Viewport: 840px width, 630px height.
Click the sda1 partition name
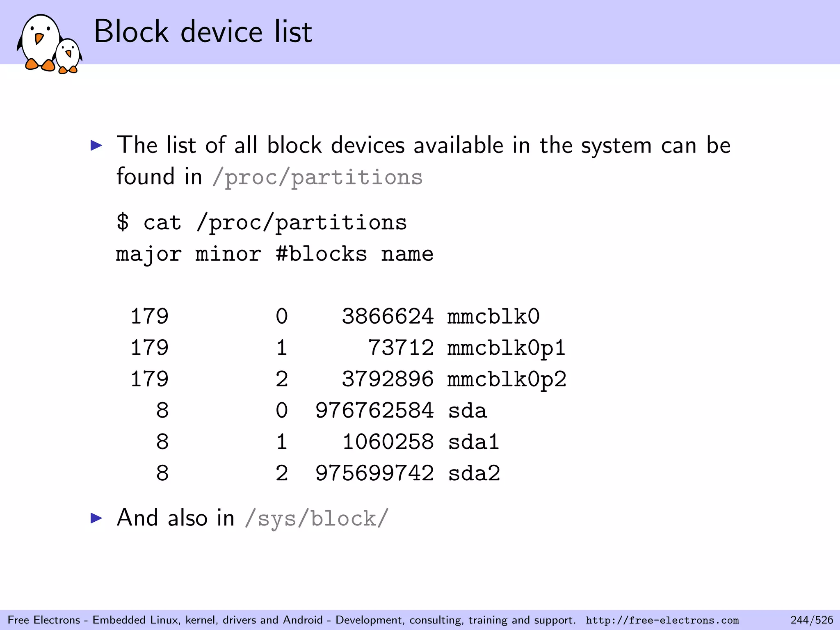(x=474, y=442)
